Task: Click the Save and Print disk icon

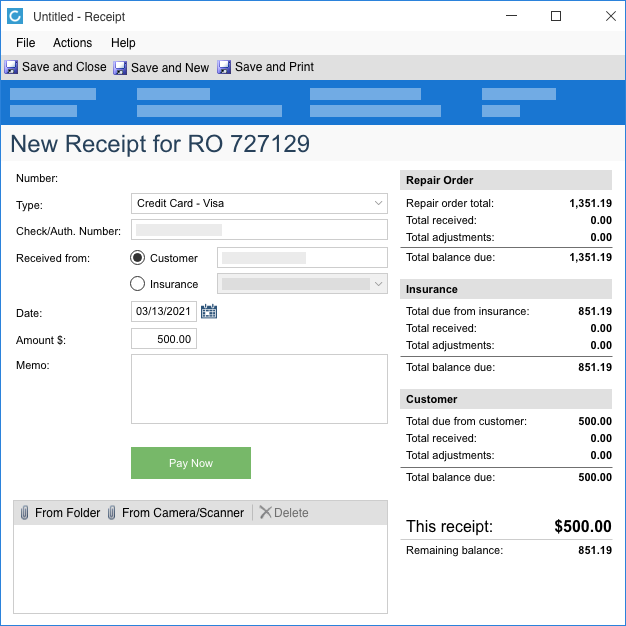Action: point(224,67)
